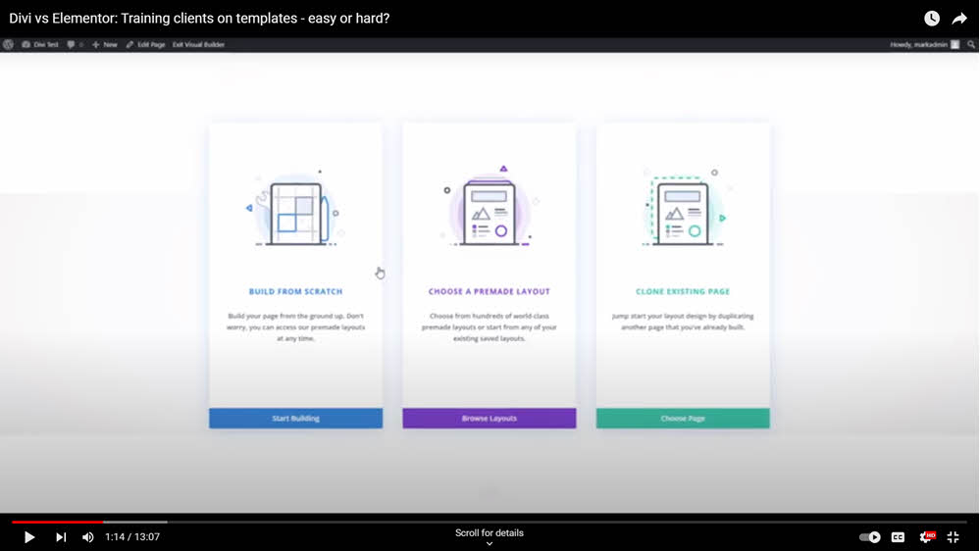Open the New menu in admin bar

click(x=105, y=44)
